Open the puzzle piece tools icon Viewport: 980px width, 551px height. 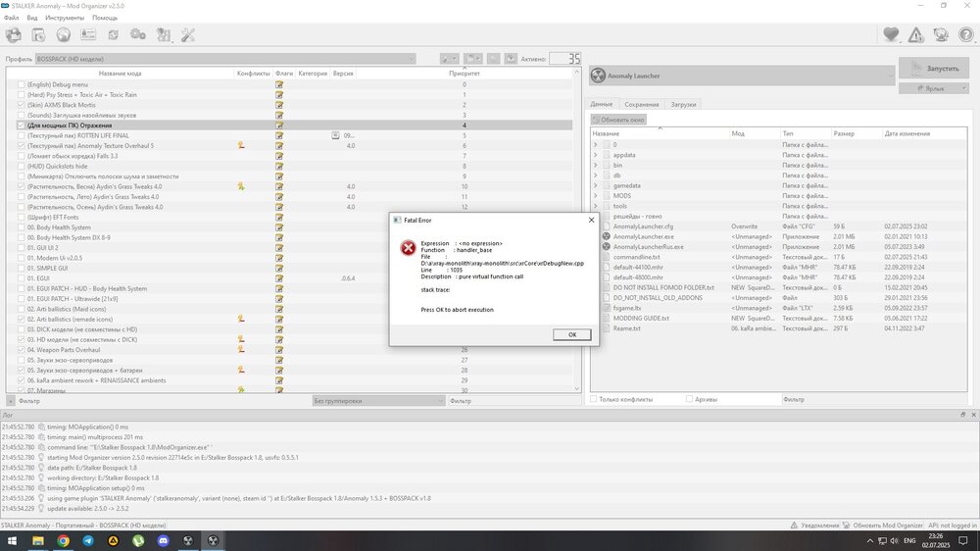coord(164,35)
